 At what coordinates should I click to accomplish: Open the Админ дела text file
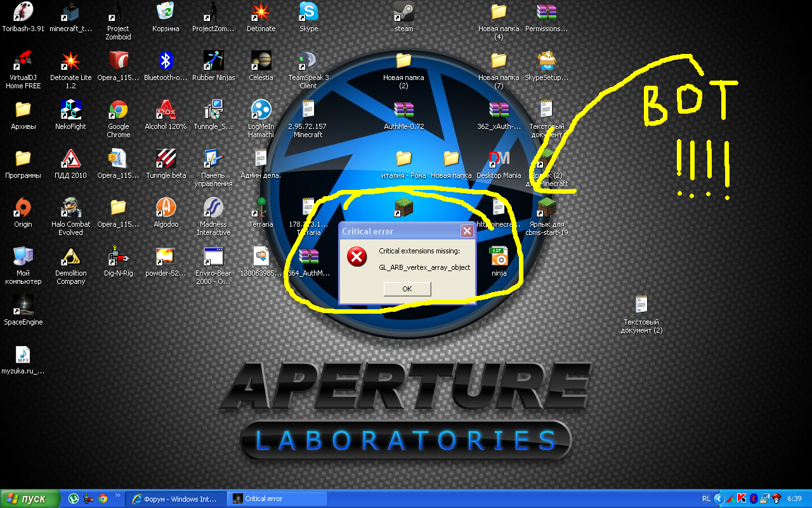261,164
